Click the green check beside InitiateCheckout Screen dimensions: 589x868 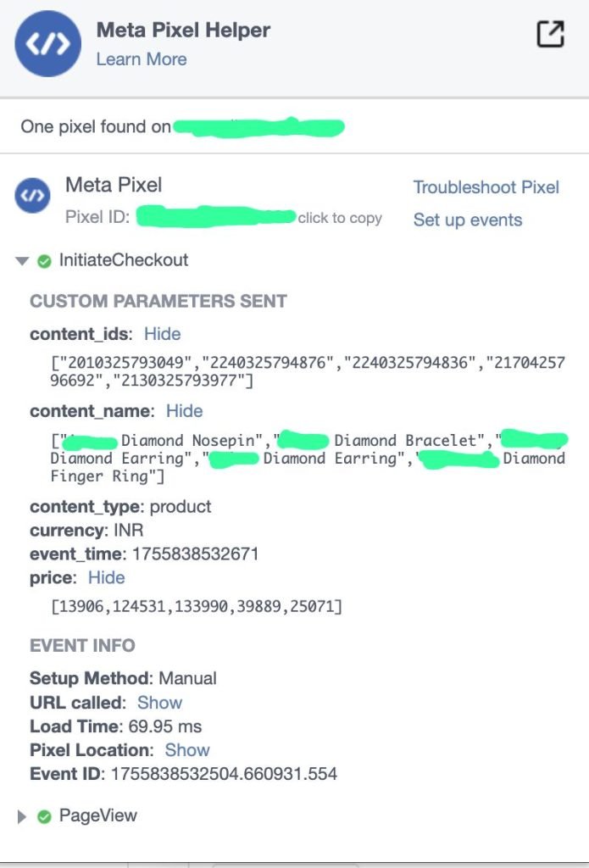click(44, 261)
